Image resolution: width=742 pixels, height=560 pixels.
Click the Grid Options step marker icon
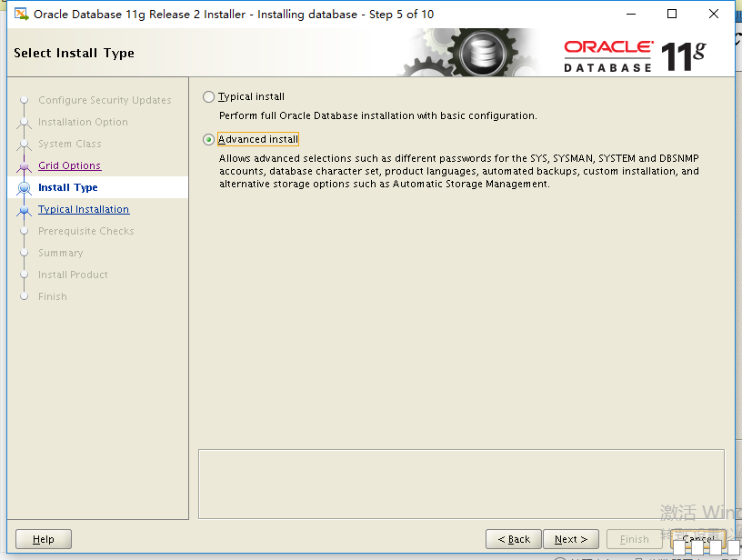point(25,166)
